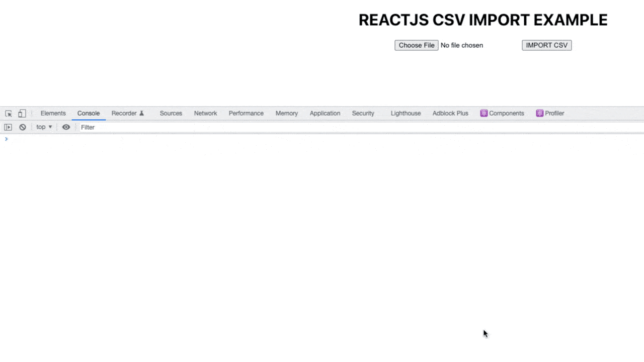Open the Performance panel
This screenshot has width=644, height=362.
coord(246,113)
